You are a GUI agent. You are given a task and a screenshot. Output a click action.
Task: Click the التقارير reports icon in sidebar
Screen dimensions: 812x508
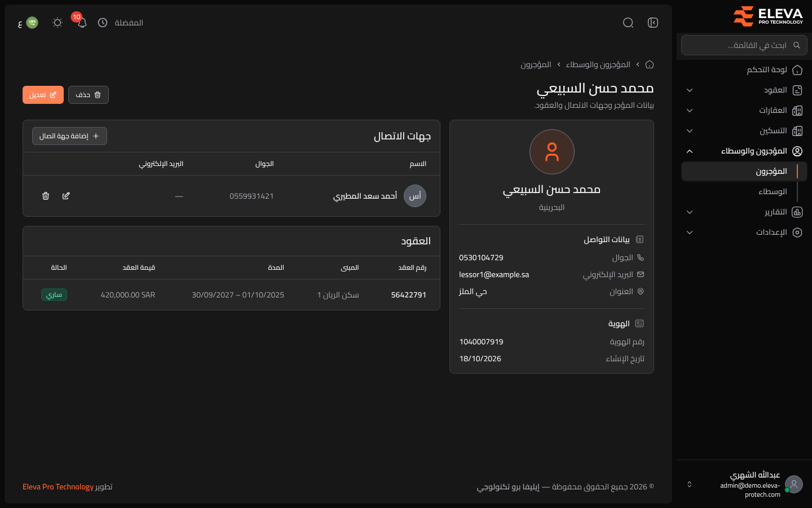pos(797,212)
